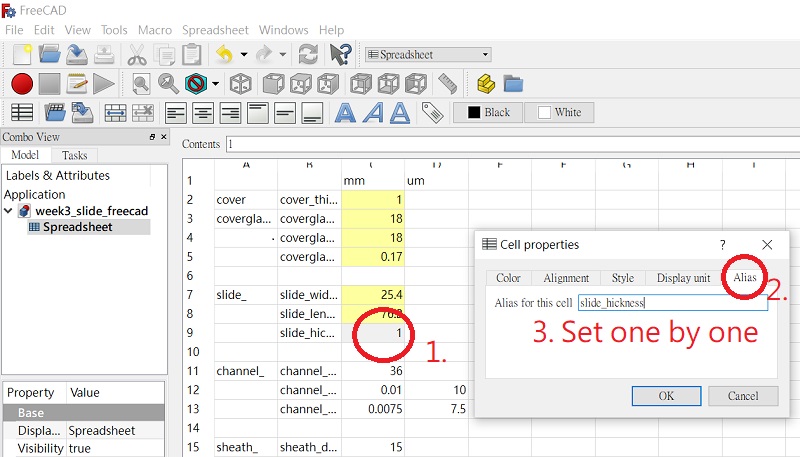Undo the last action
Image resolution: width=800 pixels, height=457 pixels.
(x=224, y=54)
